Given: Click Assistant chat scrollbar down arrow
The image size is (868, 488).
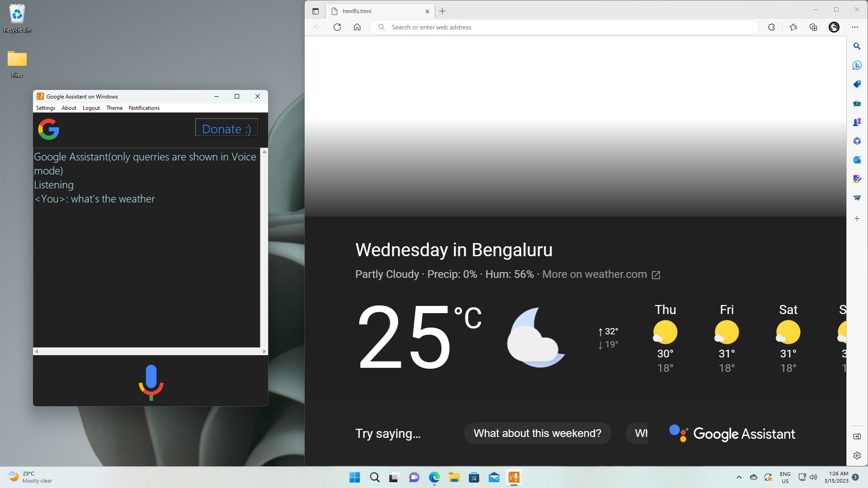Looking at the screenshot, I should (264, 344).
